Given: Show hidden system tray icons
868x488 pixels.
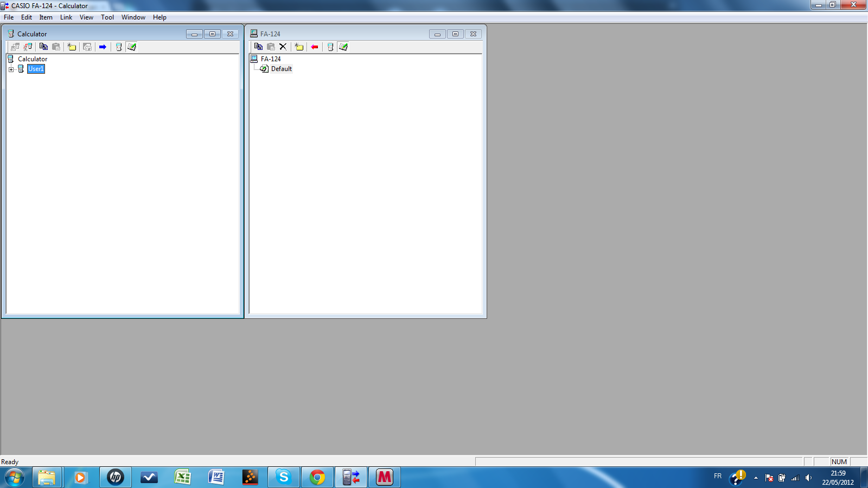Looking at the screenshot, I should [756, 478].
